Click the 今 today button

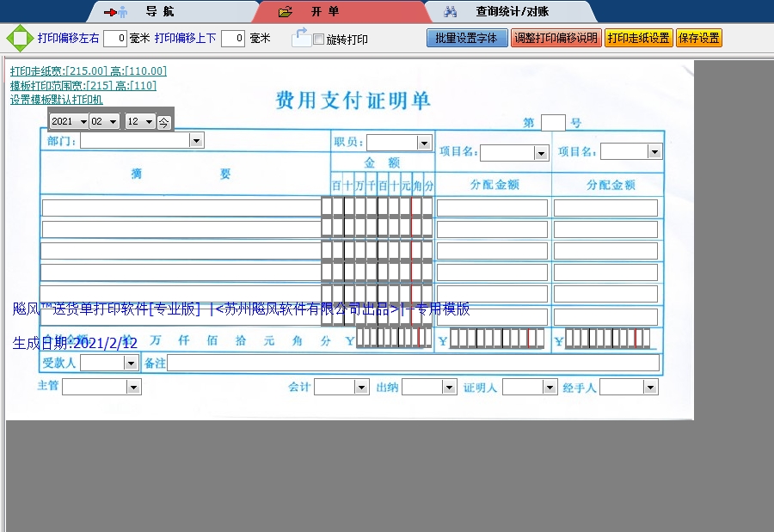[162, 121]
